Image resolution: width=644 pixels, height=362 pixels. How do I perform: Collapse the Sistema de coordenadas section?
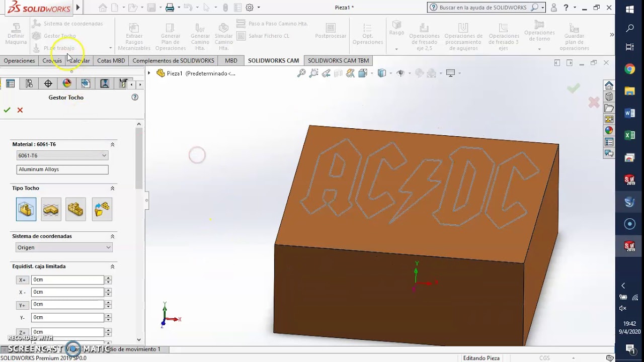[112, 236]
